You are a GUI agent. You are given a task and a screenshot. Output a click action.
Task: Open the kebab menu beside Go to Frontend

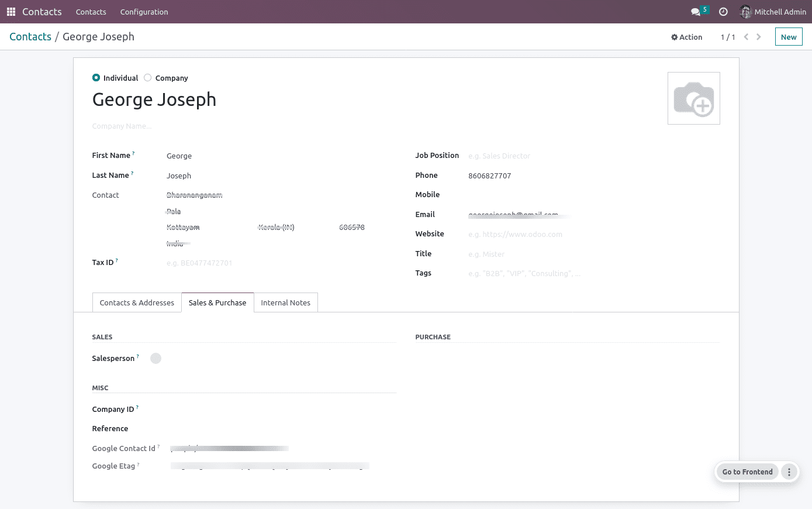(789, 472)
